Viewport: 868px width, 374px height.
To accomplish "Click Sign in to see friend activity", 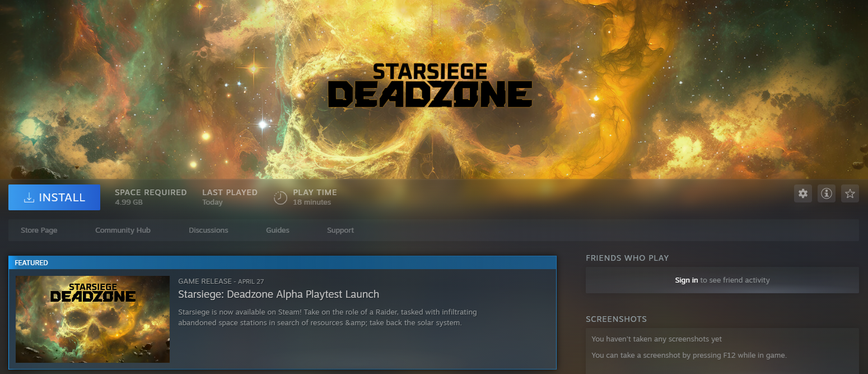I will point(687,280).
